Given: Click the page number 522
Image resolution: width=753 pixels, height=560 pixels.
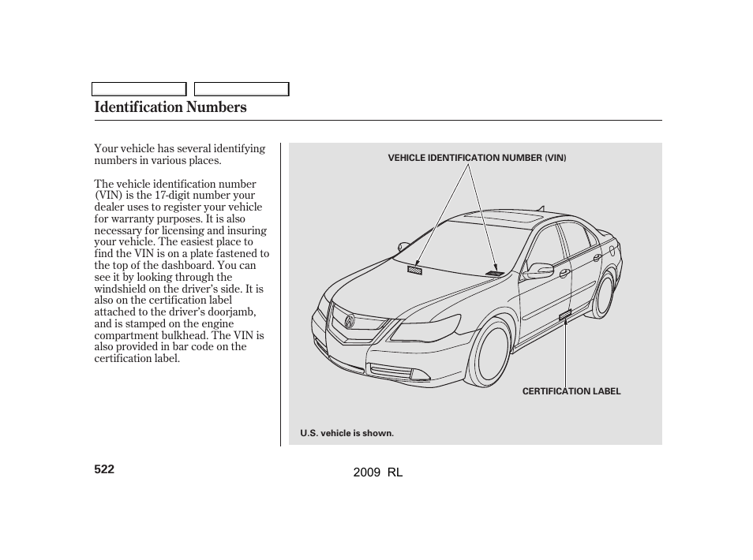Looking at the screenshot, I should pos(104,469).
